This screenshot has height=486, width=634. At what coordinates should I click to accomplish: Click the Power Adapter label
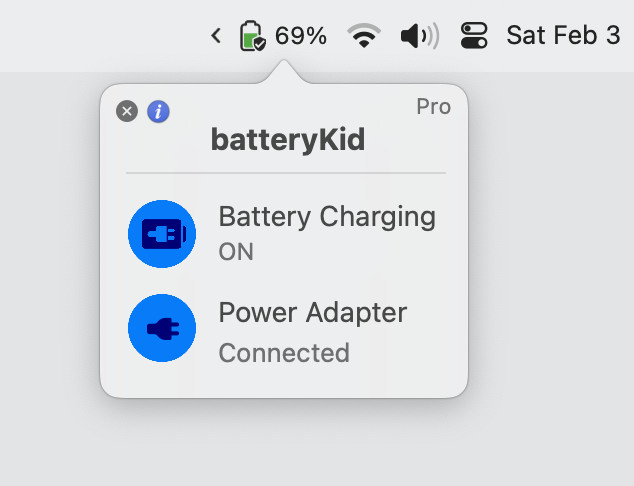pyautogui.click(x=312, y=313)
